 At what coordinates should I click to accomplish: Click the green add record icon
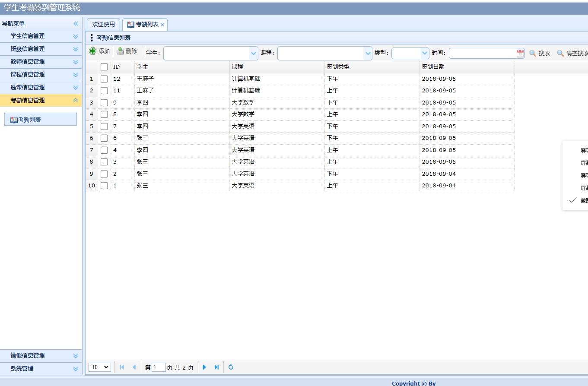(x=93, y=51)
